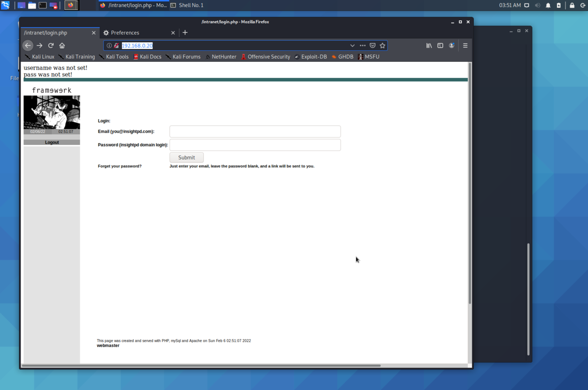Select Firefox window in the taskbar
This screenshot has width=588, height=390.
pyautogui.click(x=133, y=5)
